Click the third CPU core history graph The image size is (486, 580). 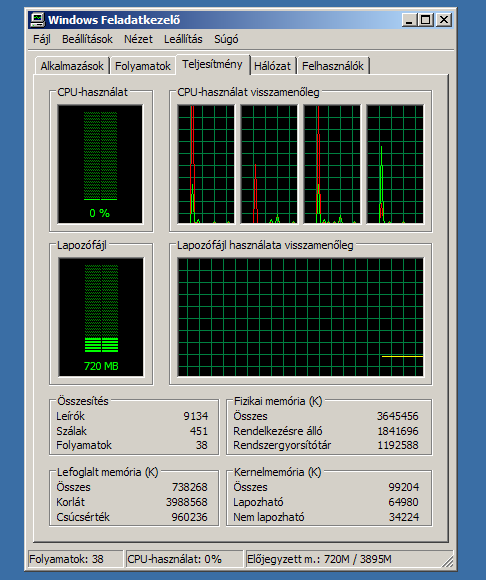point(332,164)
